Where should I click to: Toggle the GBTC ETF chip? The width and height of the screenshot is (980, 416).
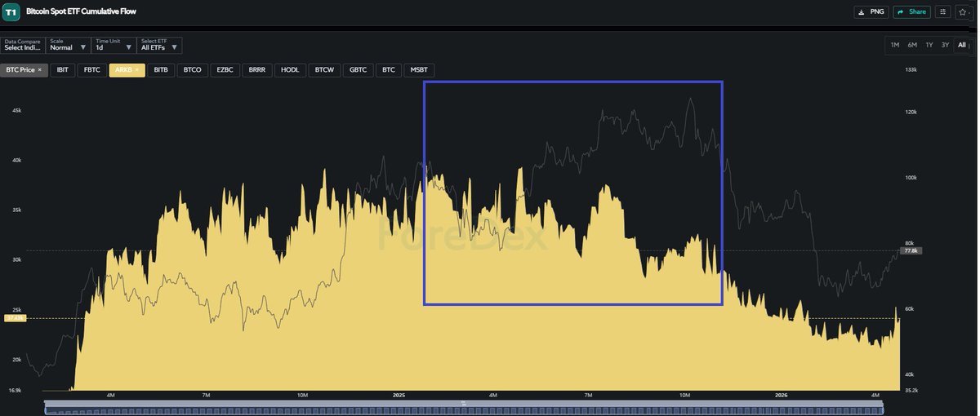point(358,70)
